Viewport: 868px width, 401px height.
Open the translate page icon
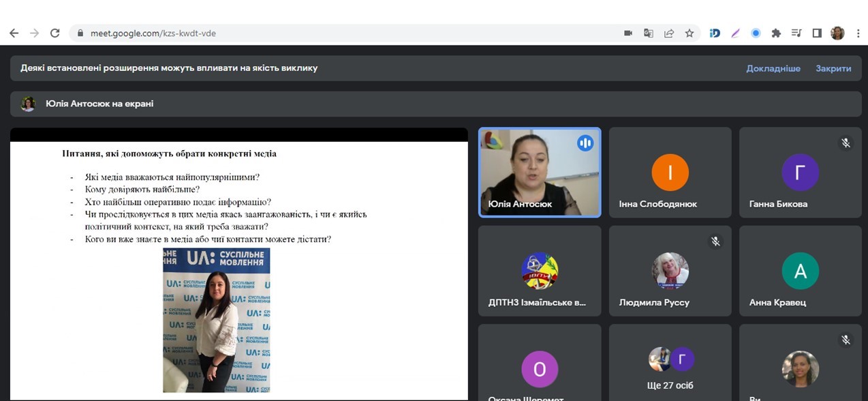click(x=649, y=33)
